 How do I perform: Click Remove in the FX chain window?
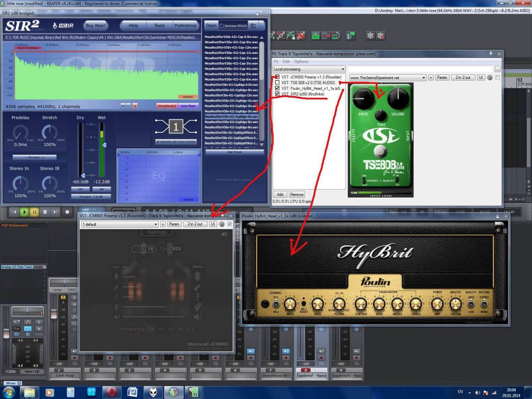pos(297,194)
